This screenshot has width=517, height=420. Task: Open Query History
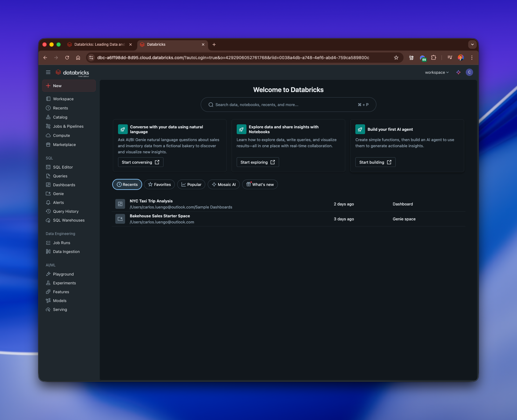tap(66, 211)
